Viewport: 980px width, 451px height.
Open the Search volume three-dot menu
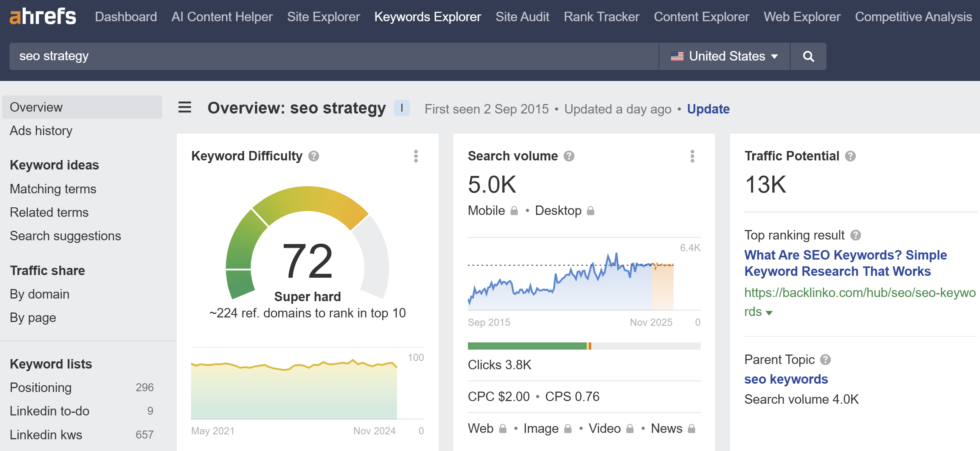tap(692, 156)
